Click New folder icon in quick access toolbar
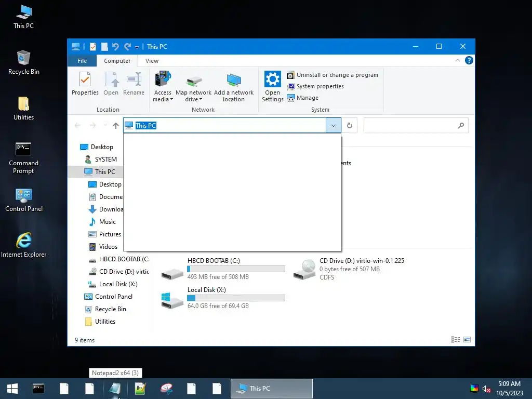 coord(104,46)
